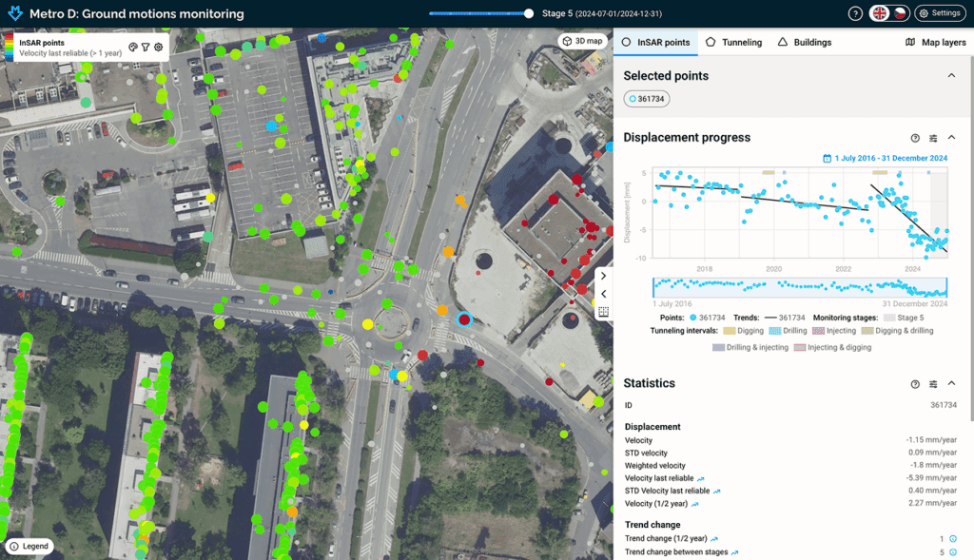This screenshot has width=974, height=560.
Task: Open InSAR layer color palette settings
Action: [133, 47]
